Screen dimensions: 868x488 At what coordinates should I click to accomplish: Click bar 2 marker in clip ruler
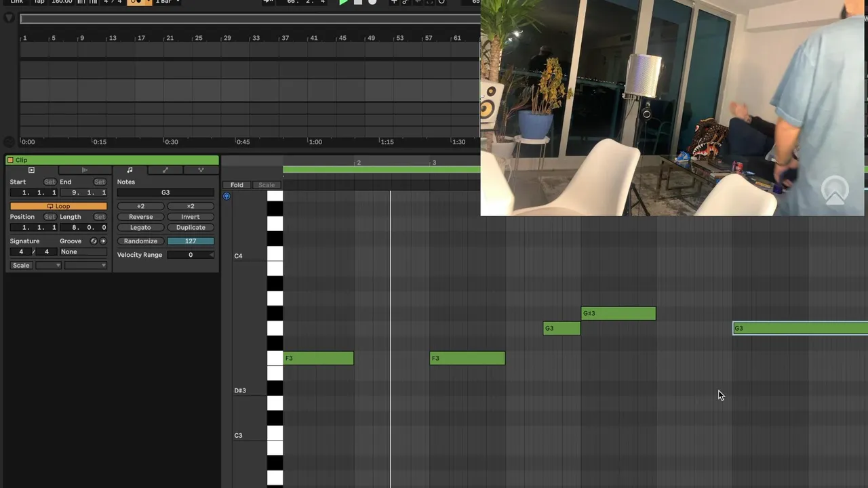[359, 163]
